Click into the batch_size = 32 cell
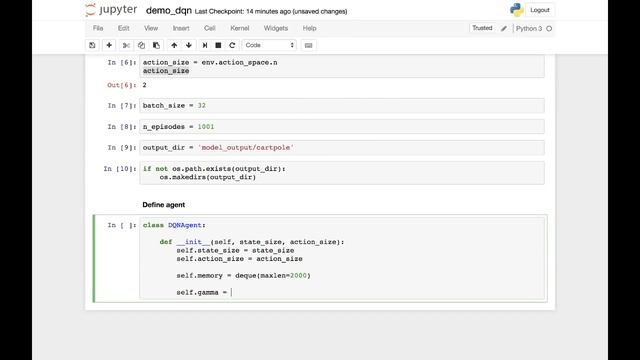Screen dimensions: 640x360 coord(342,106)
